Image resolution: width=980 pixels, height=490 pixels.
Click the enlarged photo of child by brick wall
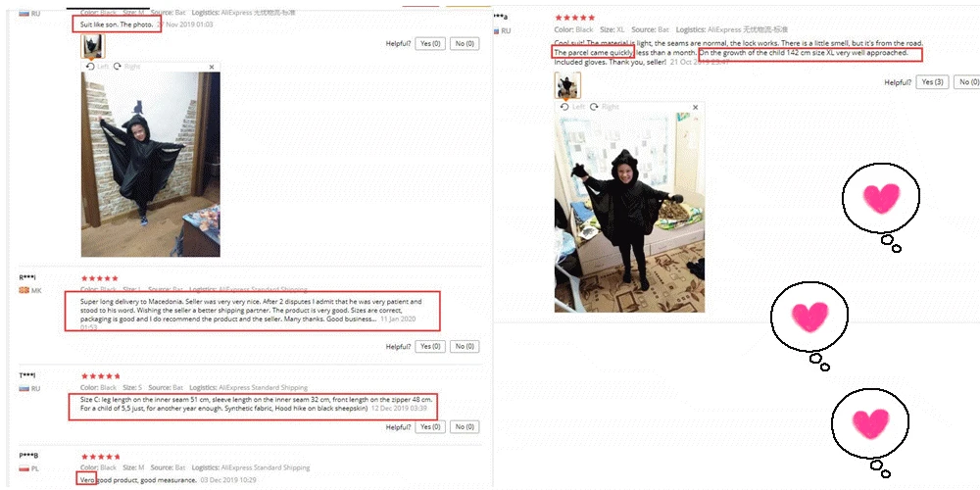151,165
